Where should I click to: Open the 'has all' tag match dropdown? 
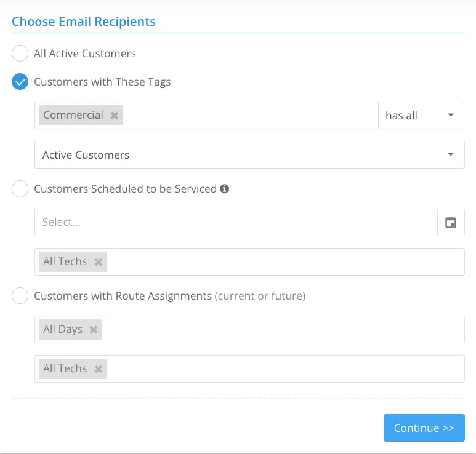(421, 116)
